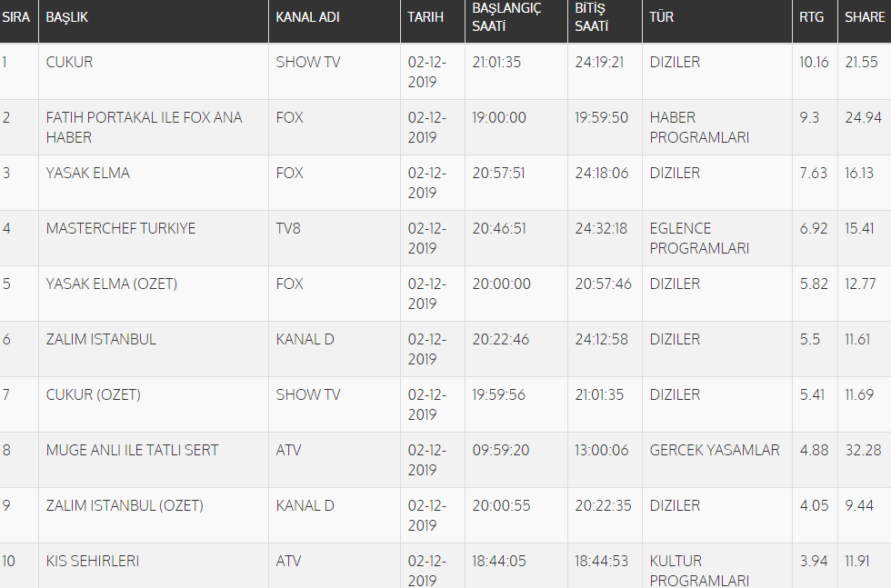Open the CUKUR program title

click(69, 62)
